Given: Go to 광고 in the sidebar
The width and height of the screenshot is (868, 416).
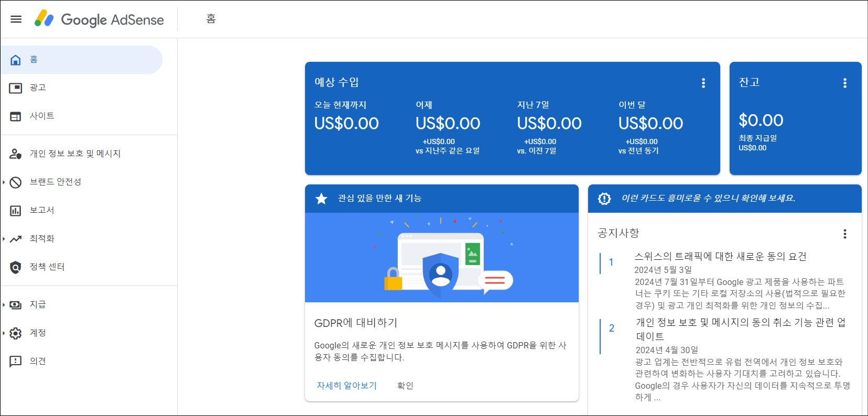Looking at the screenshot, I should point(81,87).
